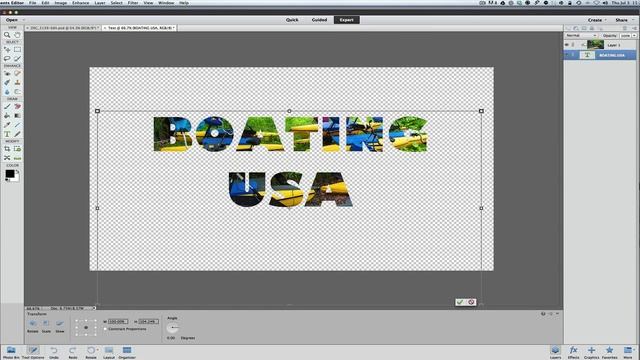The image size is (640, 360).
Task: Select the Smart Brush tool
Action: pyautogui.click(x=7, y=82)
